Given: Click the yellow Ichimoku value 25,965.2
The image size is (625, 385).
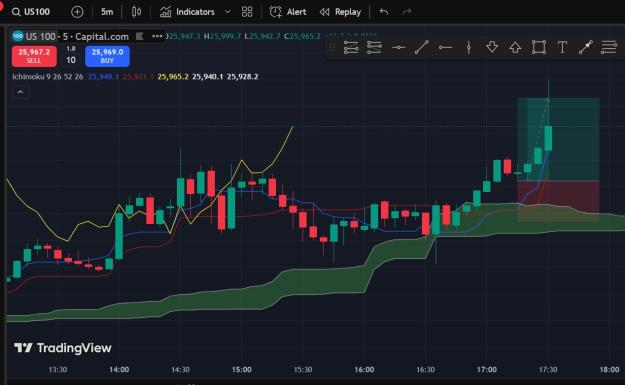Looking at the screenshot, I should click(173, 77).
